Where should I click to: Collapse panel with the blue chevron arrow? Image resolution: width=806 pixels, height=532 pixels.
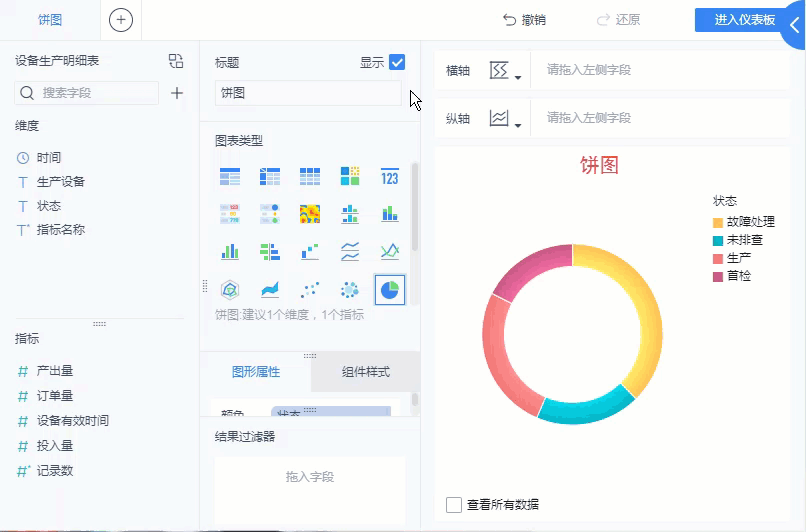[x=795, y=25]
